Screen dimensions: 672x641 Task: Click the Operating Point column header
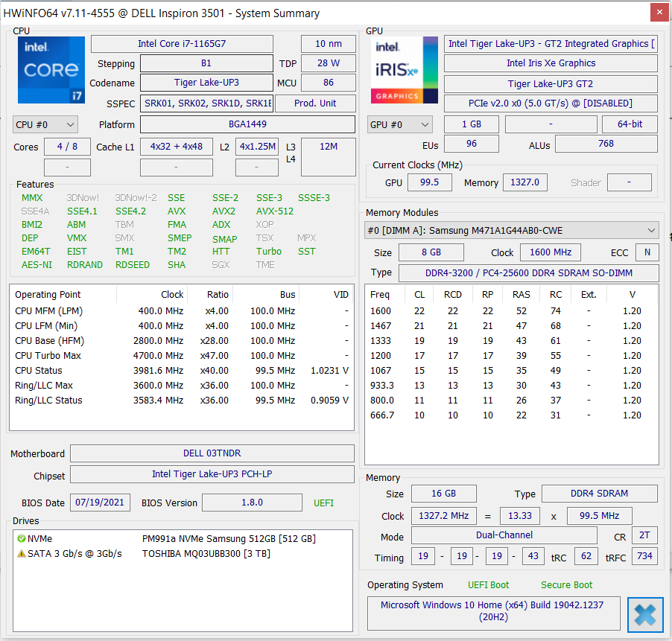(63, 295)
